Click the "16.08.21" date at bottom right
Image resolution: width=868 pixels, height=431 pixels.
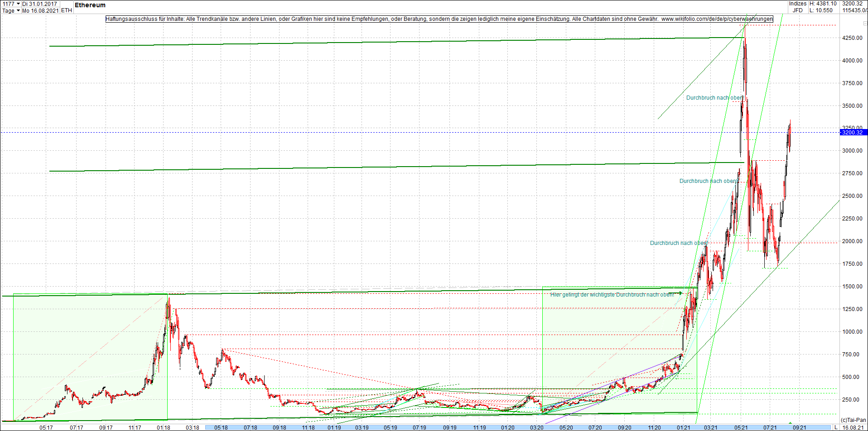[854, 427]
